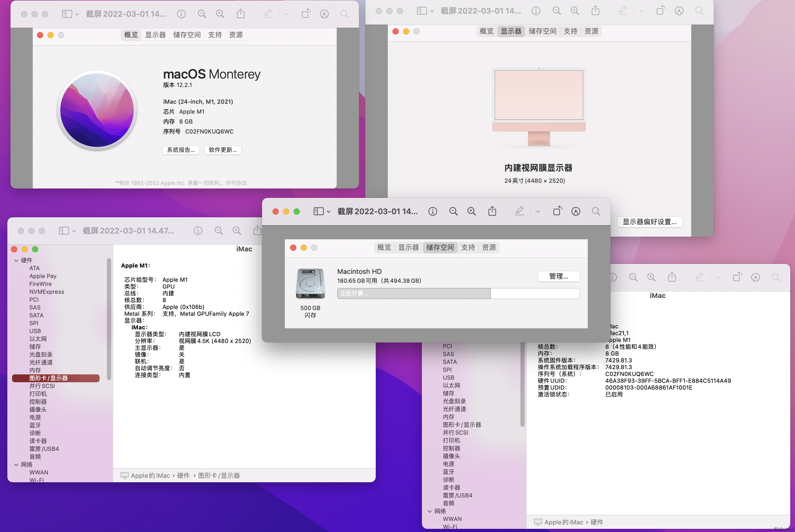Click search icon in top-left overview Preview window
The image size is (795, 532).
(344, 14)
